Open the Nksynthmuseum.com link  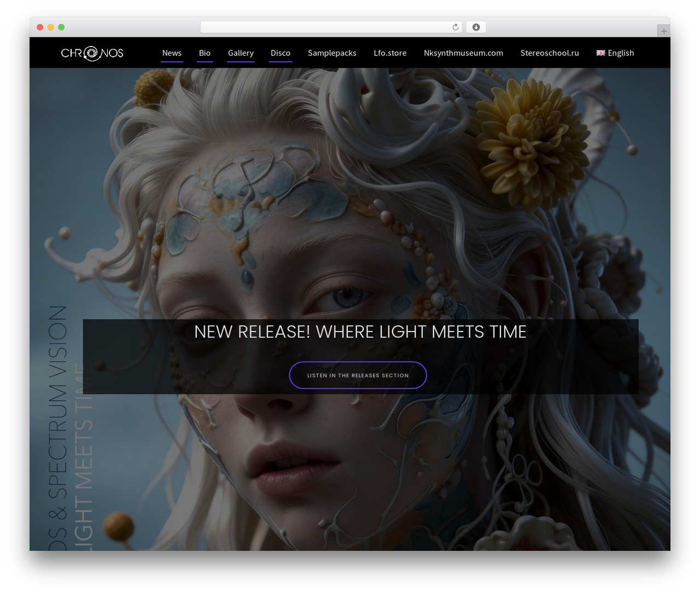click(x=463, y=53)
